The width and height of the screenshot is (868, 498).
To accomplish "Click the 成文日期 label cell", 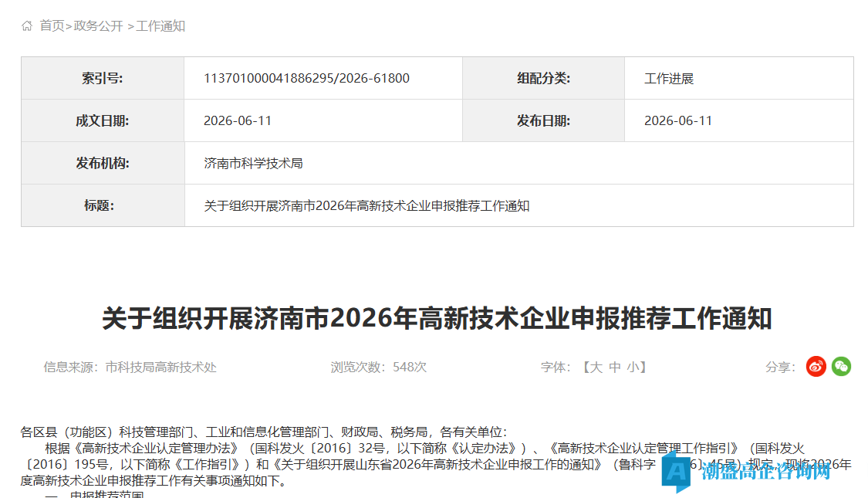I will [x=103, y=120].
